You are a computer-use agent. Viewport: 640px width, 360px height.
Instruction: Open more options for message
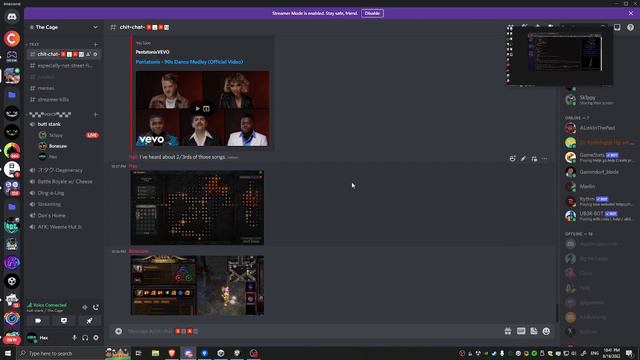click(544, 159)
